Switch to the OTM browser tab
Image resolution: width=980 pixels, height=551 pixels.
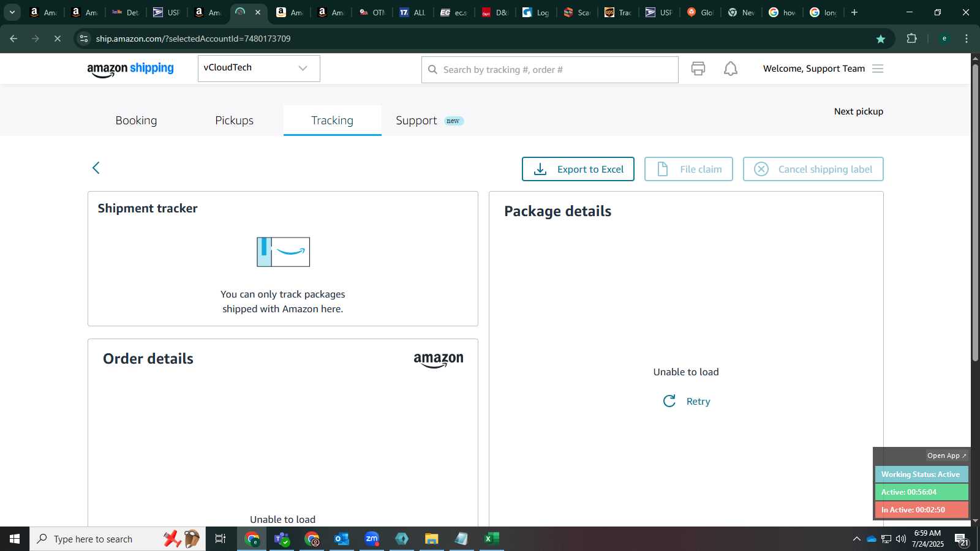[372, 12]
